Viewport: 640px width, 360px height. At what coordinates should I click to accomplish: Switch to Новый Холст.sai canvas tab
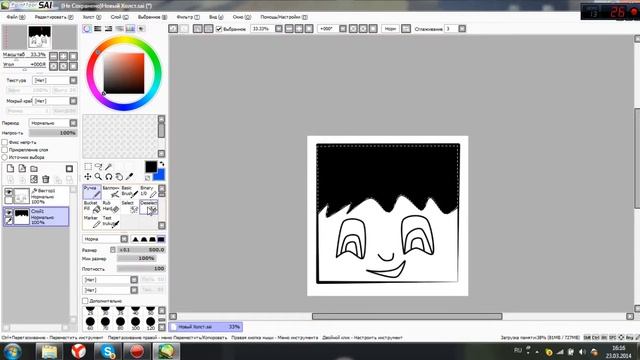coord(206,327)
